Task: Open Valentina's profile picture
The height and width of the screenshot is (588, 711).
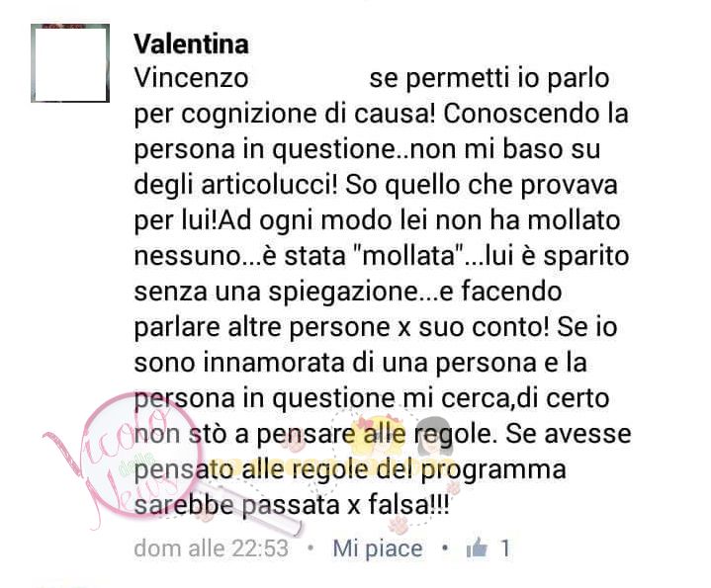Action: [x=70, y=63]
